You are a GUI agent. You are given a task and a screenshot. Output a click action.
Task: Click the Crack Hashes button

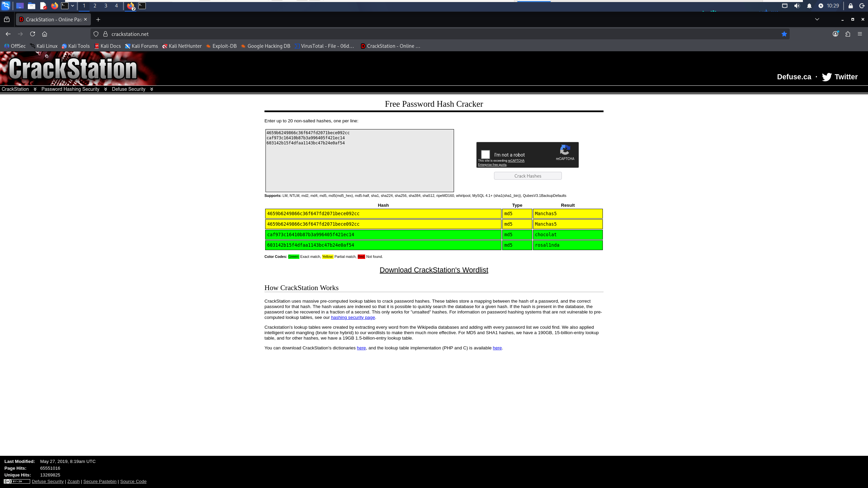pyautogui.click(x=528, y=176)
